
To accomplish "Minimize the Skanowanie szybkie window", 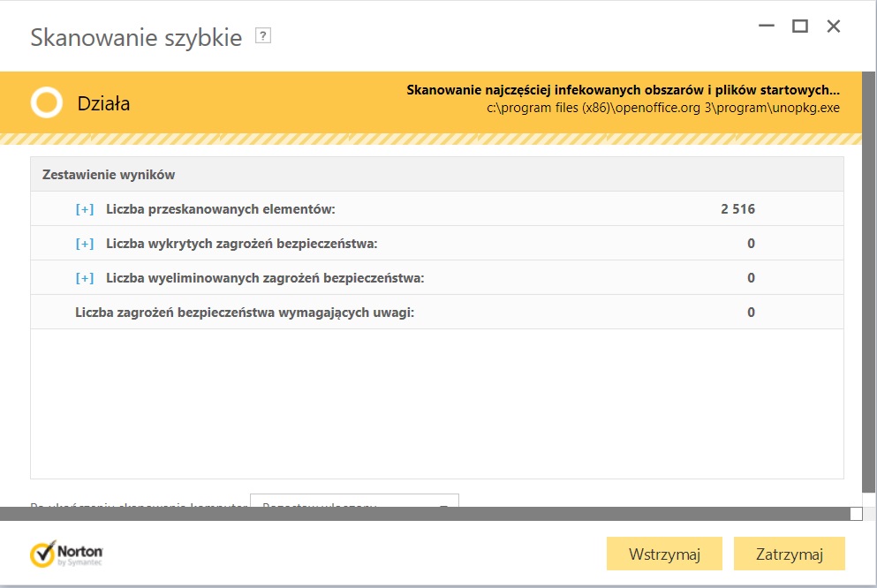I will point(767,26).
